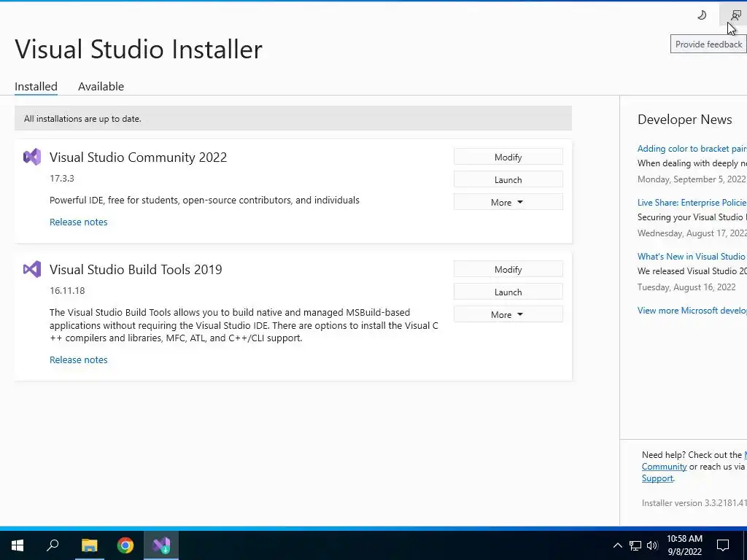This screenshot has width=747, height=560.
Task: Click the Installer version 3.3.2181 text
Action: (694, 503)
